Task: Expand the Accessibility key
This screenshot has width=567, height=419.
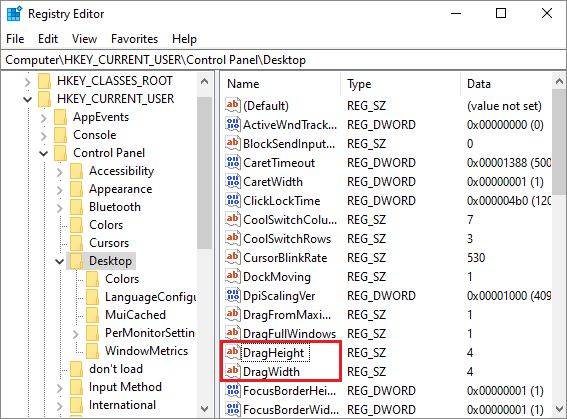Action: [60, 172]
